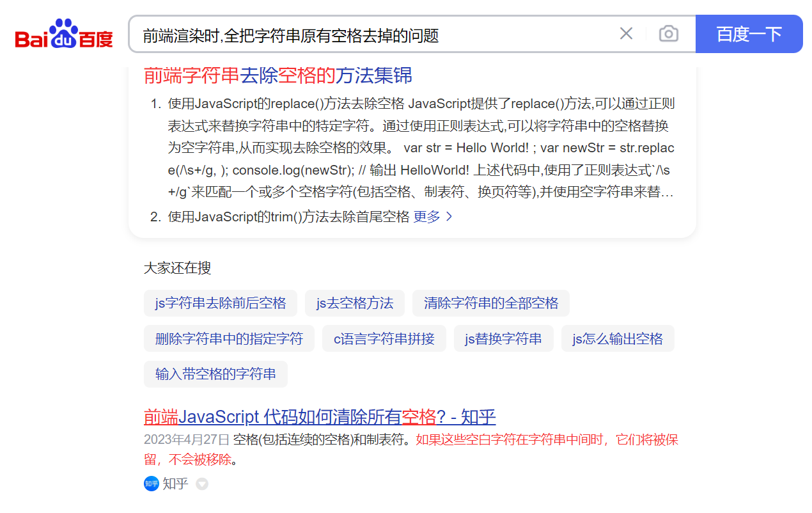Select suggestion c语言字符串拼接
Viewport: 812px width, 513px height.
pos(384,338)
